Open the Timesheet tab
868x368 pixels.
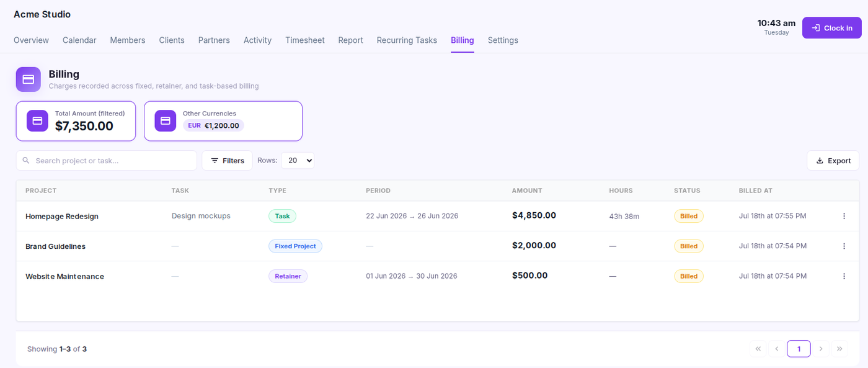tap(305, 40)
